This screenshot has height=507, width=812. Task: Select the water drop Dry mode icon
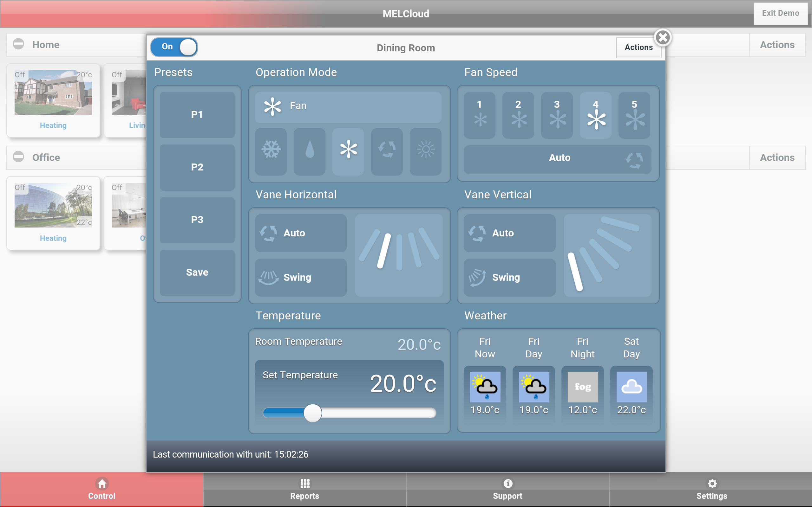coord(309,151)
